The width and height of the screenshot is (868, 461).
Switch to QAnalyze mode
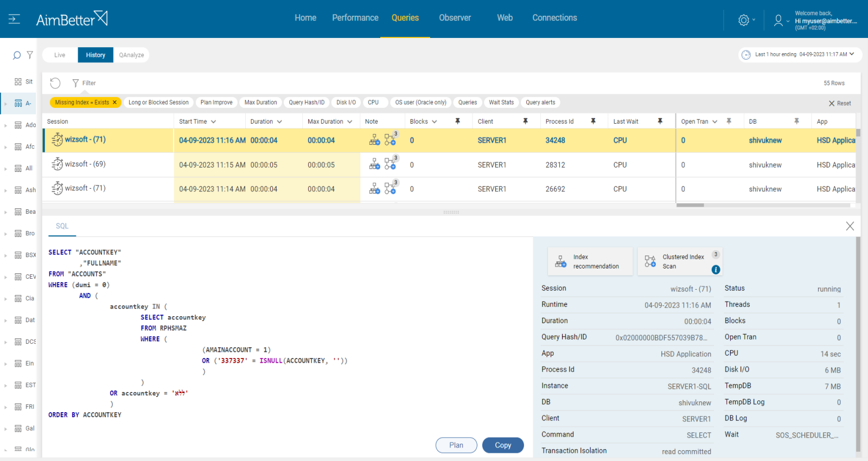[x=131, y=55]
